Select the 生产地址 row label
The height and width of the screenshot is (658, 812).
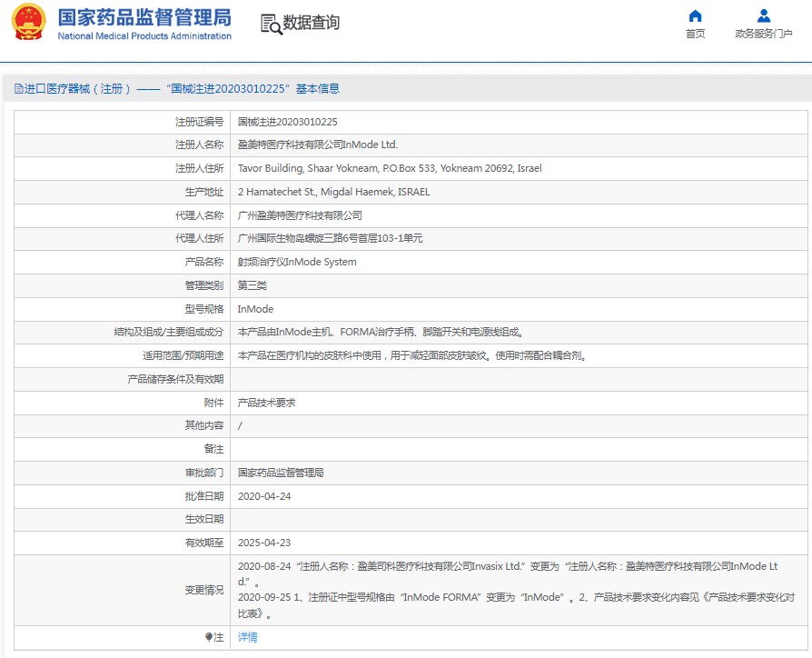point(204,192)
